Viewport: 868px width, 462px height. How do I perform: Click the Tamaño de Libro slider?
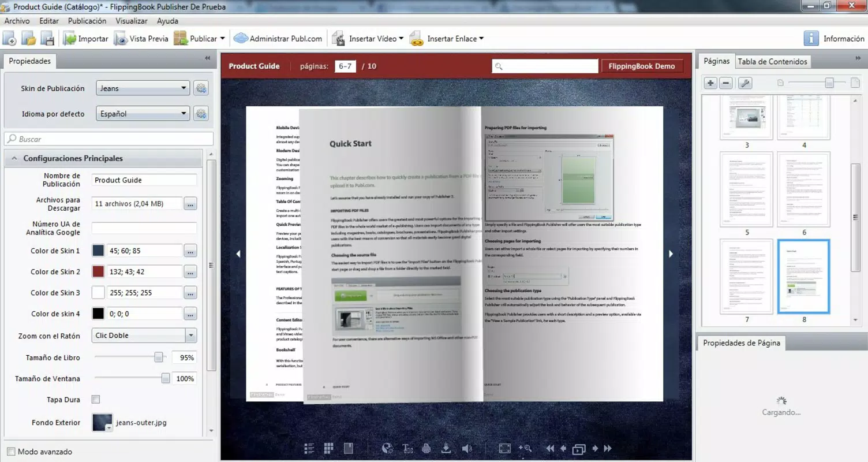tap(129, 357)
